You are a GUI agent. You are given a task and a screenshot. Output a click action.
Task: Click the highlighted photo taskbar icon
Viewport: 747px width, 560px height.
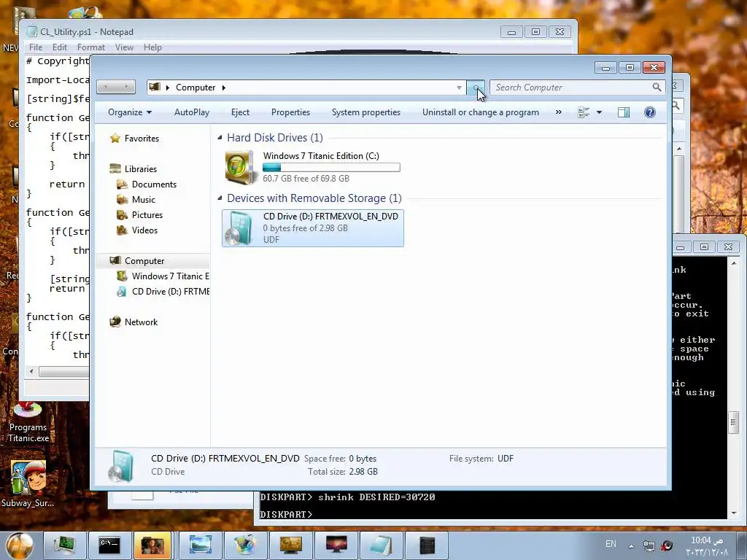[x=152, y=545]
